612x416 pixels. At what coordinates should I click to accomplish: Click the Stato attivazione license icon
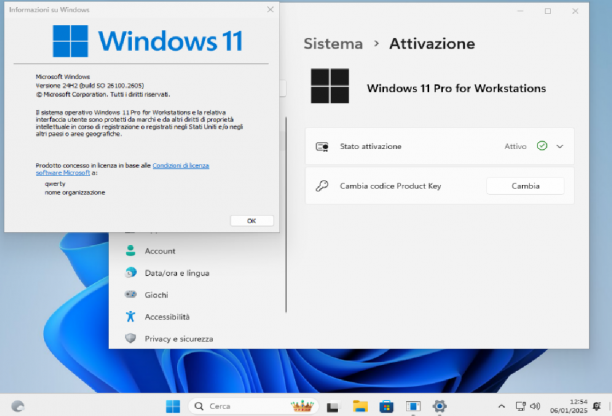[322, 147]
